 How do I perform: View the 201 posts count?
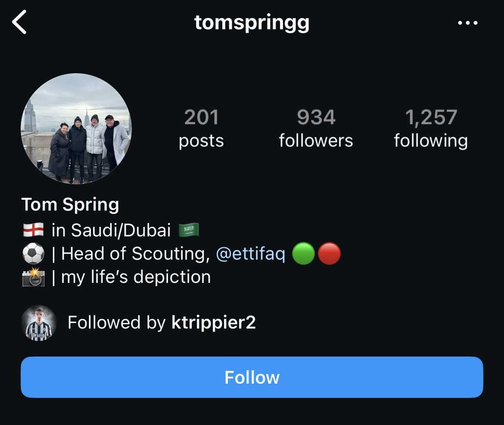tap(201, 128)
